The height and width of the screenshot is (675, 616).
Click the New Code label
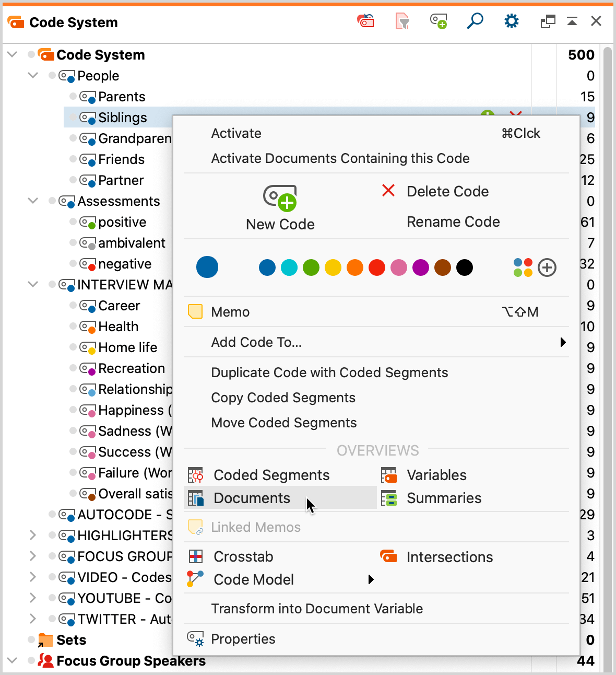click(x=280, y=224)
